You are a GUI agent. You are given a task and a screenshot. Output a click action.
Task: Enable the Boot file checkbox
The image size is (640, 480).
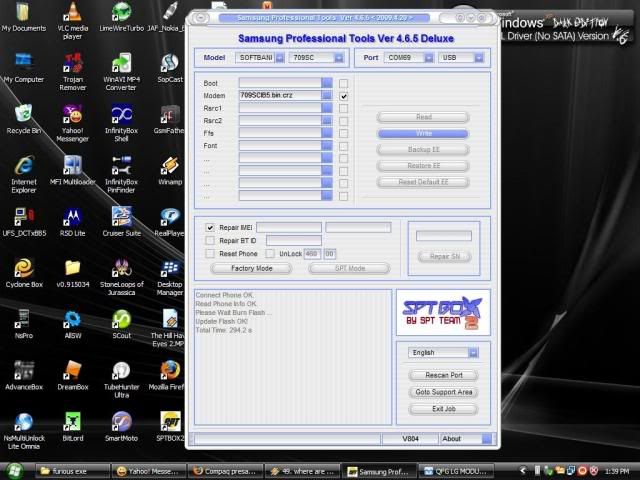pos(344,83)
